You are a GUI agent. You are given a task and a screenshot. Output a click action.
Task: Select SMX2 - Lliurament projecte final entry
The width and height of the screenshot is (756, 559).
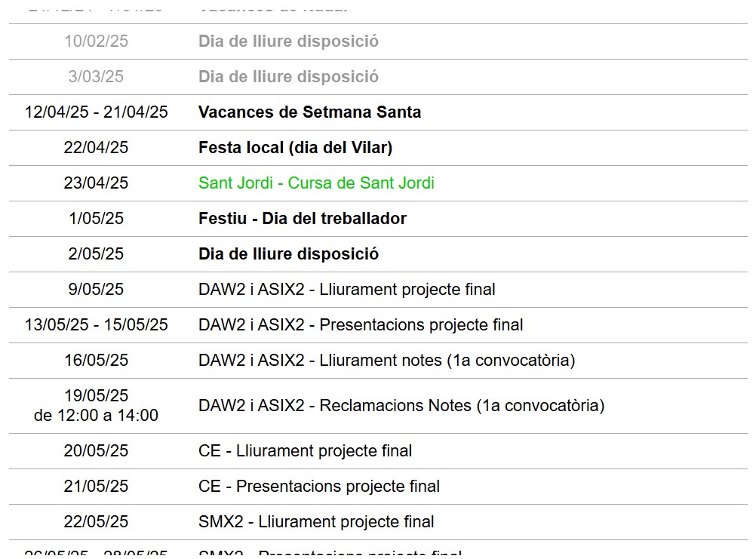[316, 522]
